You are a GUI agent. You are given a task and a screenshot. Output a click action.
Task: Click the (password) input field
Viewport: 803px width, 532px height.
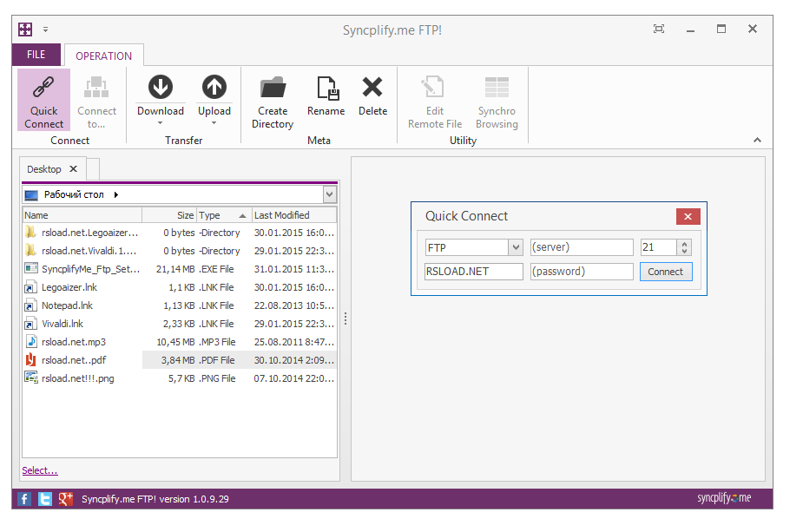tap(582, 272)
